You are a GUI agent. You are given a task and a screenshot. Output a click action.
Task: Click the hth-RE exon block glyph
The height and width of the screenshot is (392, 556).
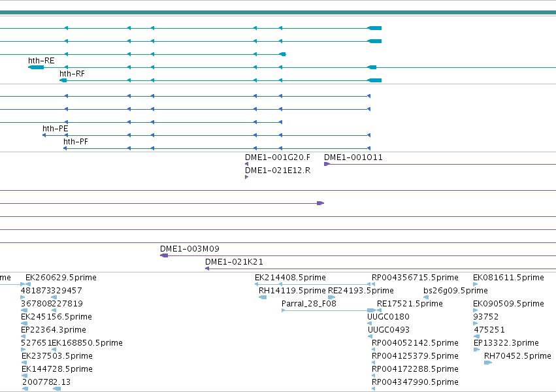click(36, 67)
